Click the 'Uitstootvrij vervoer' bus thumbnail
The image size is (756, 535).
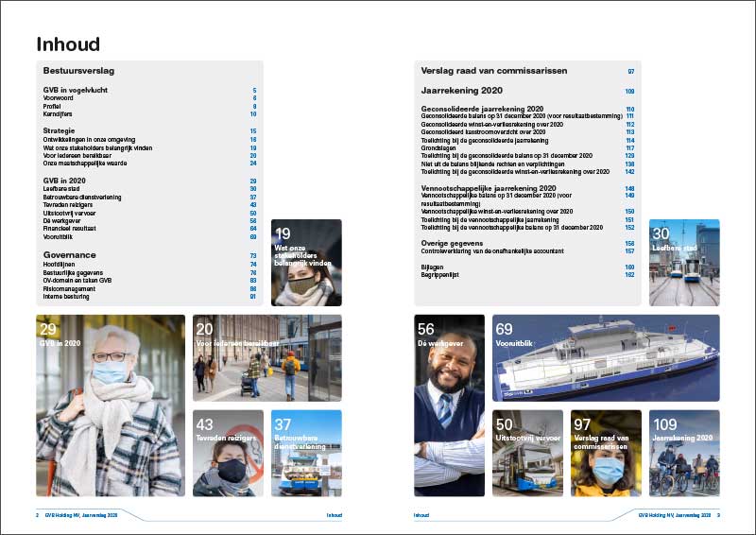click(x=527, y=453)
